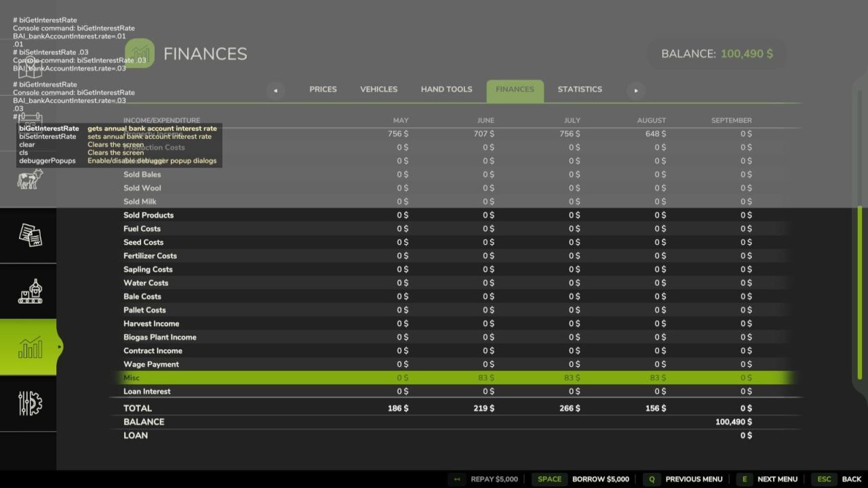Click REPAY $5,000 in the bottom bar
The width and height of the screenshot is (868, 488).
coord(494,479)
